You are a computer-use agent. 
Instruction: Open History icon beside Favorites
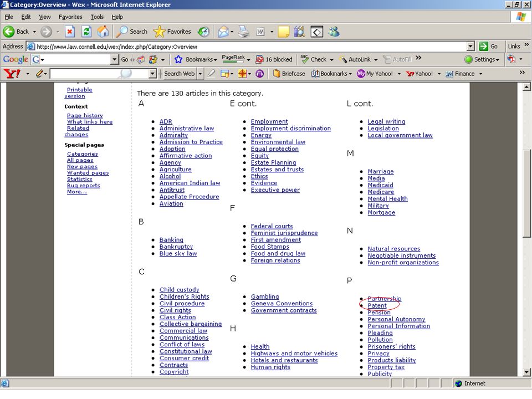pos(203,32)
